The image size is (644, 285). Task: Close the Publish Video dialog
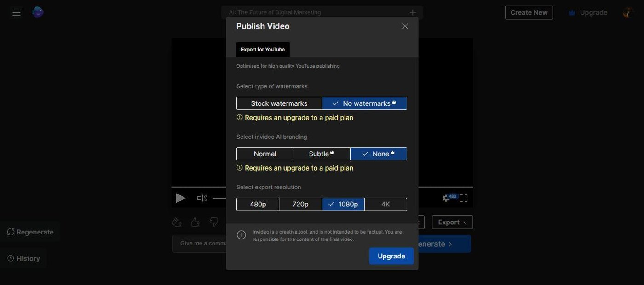coord(405,26)
